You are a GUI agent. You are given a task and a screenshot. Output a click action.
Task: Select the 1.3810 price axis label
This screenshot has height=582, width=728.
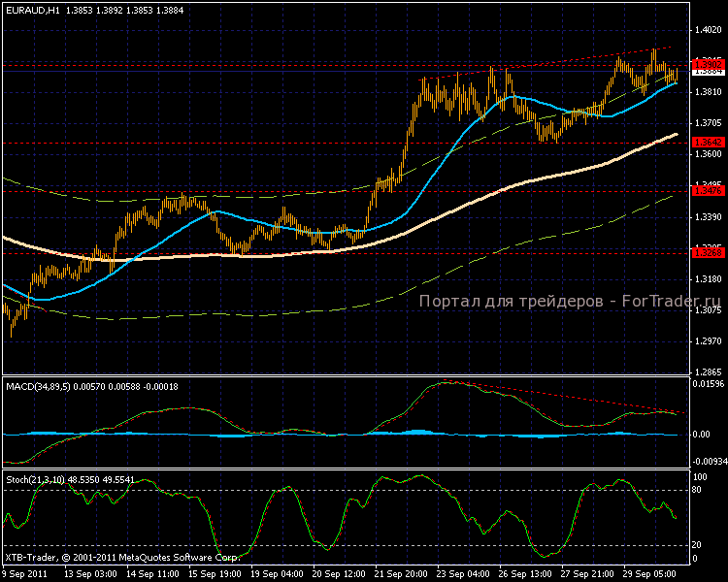(x=708, y=92)
